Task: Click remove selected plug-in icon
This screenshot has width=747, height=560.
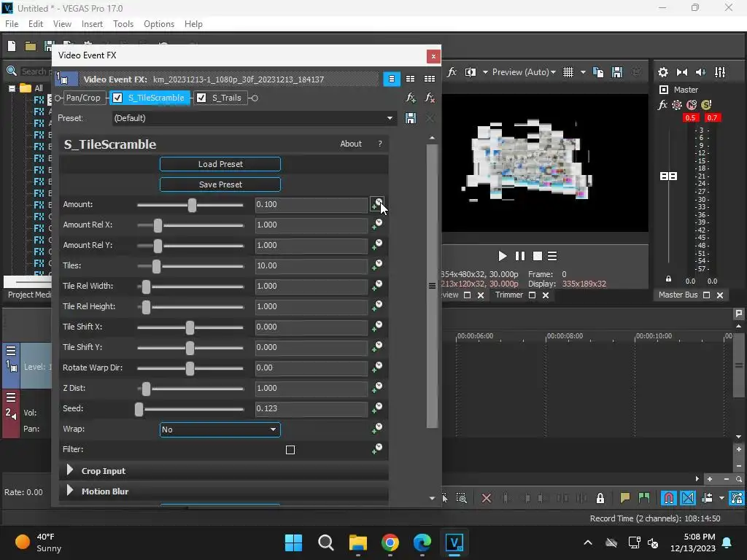Action: pyautogui.click(x=430, y=98)
